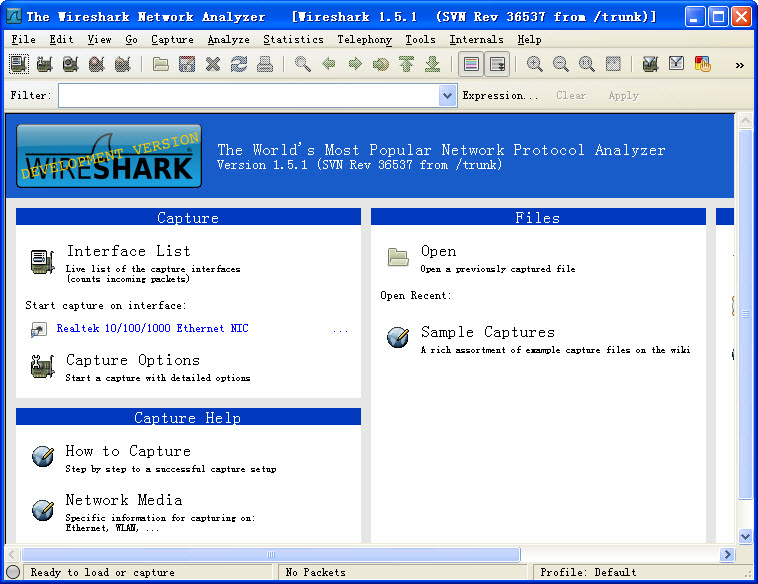Reload capture file toolbar icon
The width and height of the screenshot is (758, 584).
tap(239, 64)
